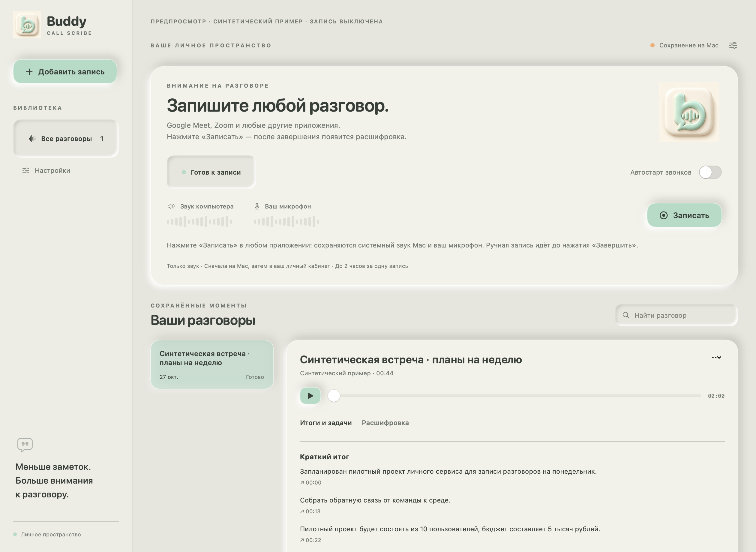Viewport: 756px width, 552px height.
Task: Click the Buddy logo in the sidebar
Action: (x=27, y=24)
